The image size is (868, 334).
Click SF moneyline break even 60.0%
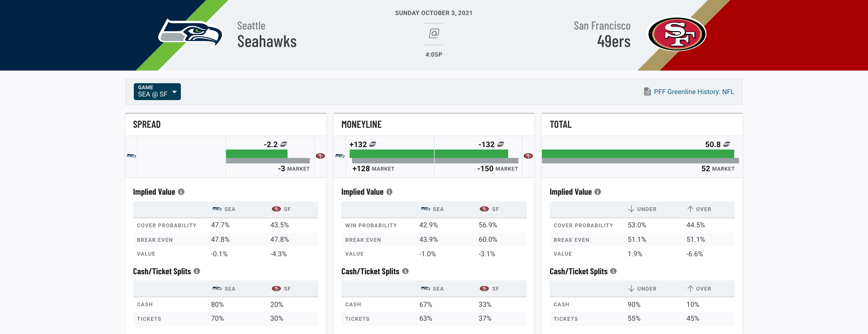[x=488, y=239]
